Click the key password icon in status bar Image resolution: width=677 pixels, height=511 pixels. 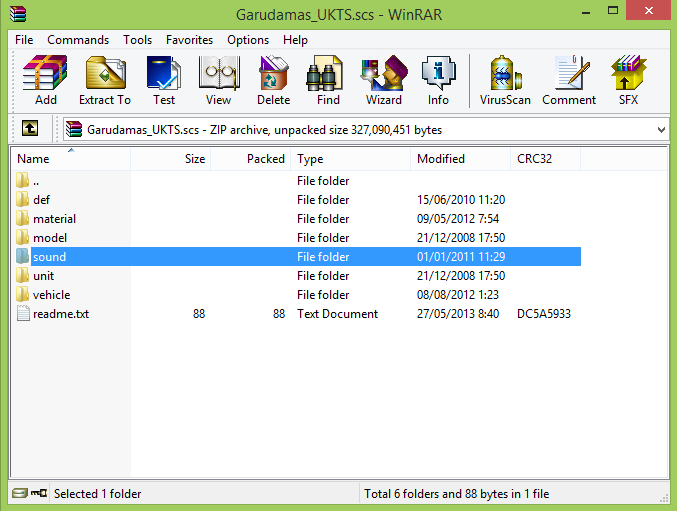click(x=39, y=493)
